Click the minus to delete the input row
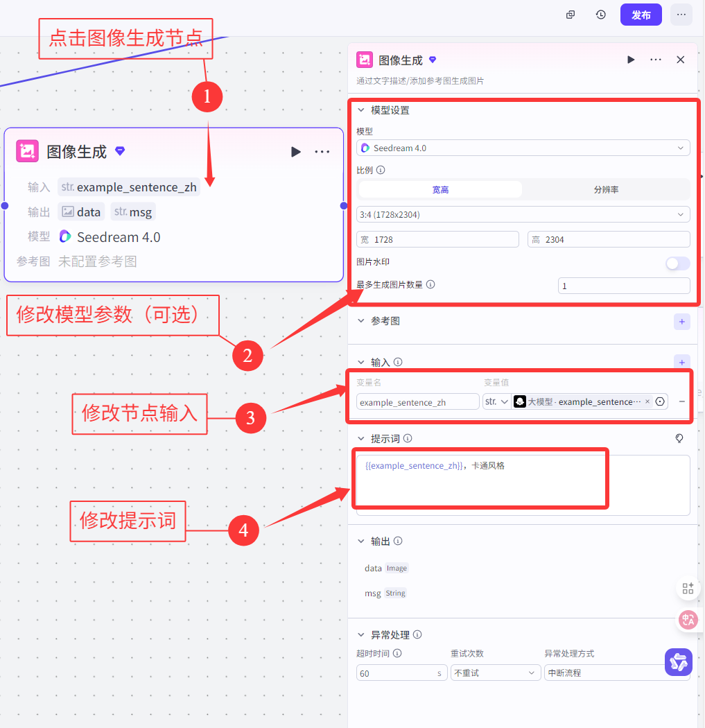Image resolution: width=705 pixels, height=728 pixels. point(682,401)
